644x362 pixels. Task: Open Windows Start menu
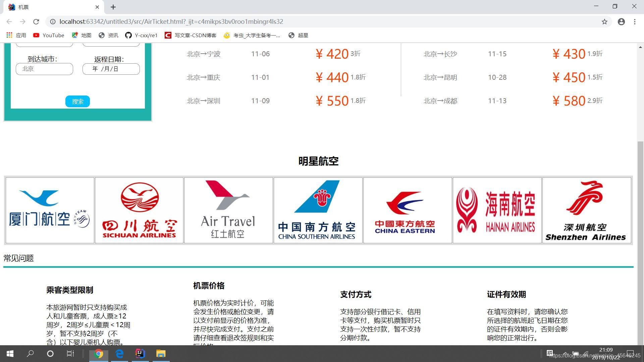click(10, 354)
